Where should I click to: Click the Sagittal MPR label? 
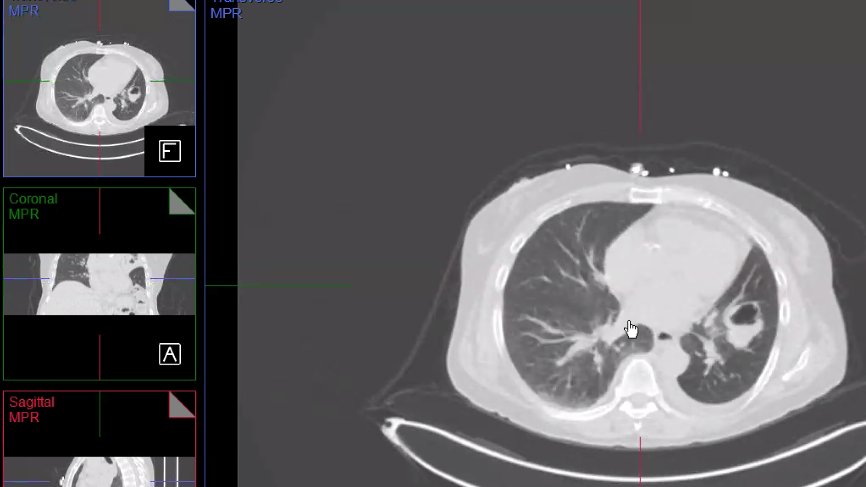click(31, 409)
